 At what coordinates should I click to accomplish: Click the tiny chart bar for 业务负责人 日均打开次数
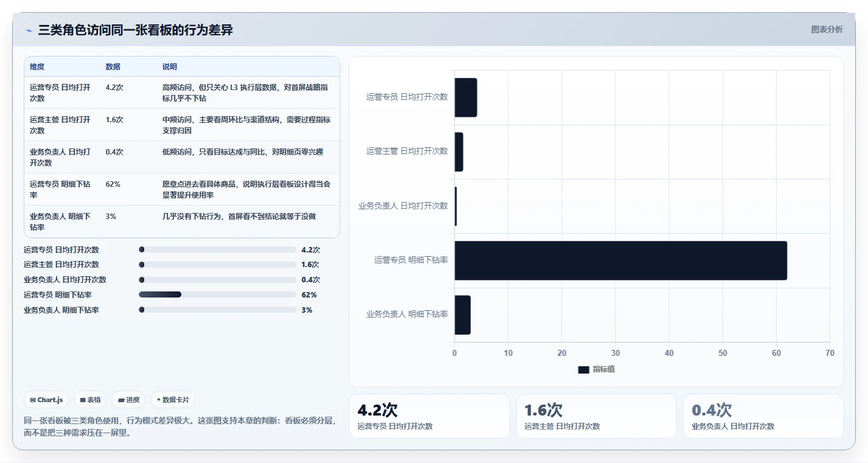[456, 206]
